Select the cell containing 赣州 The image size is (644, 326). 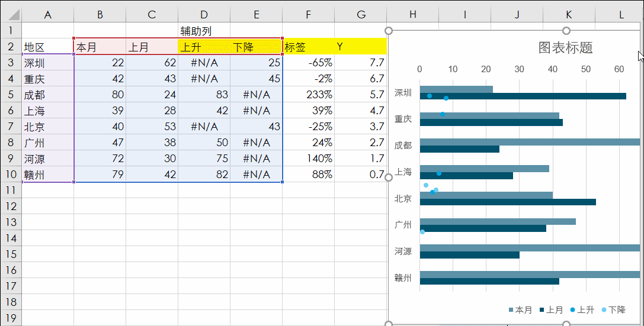(47, 175)
